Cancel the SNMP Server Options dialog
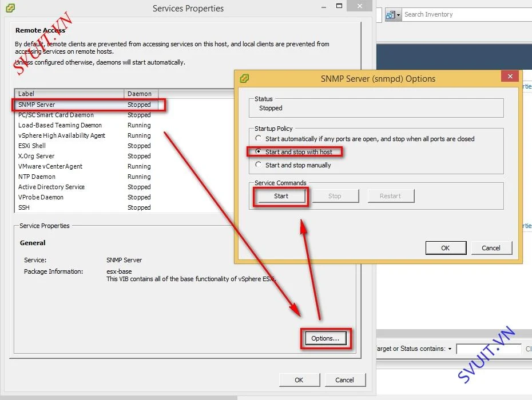This screenshot has width=532, height=400. coord(491,248)
